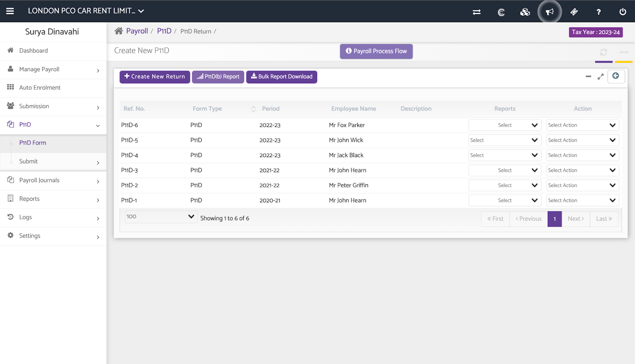Screen dimensions: 635x364
Task: Open Select Action dropdown for Mr Jack Black
Action: tap(583, 155)
